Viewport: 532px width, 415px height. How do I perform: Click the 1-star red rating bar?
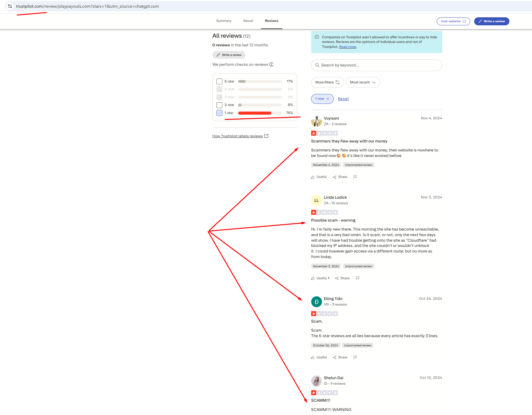coord(260,113)
